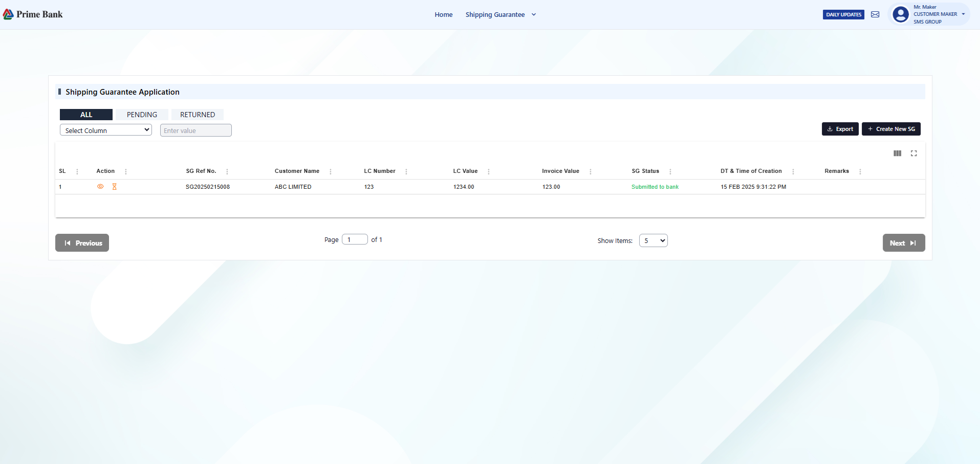This screenshot has height=464, width=980.
Task: Open SL column menu dots
Action: [77, 171]
